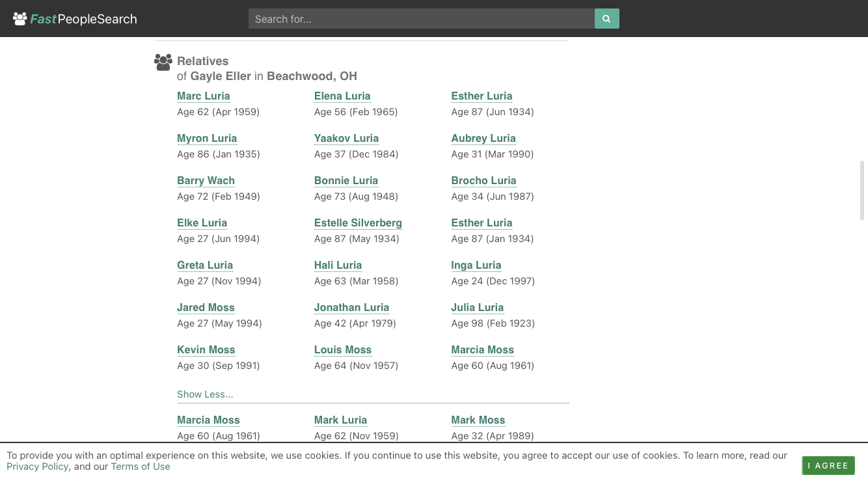This screenshot has height=488, width=868.
Task: Open Elena Luria's profile
Action: click(342, 96)
